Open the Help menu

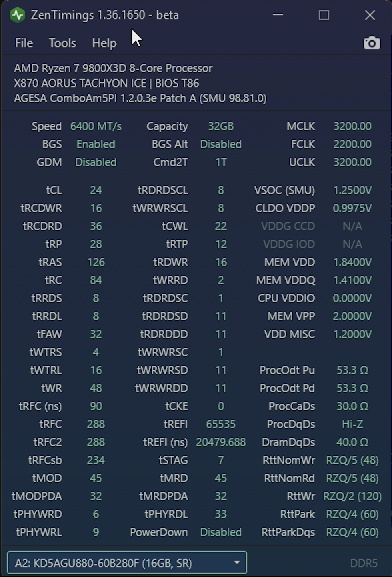(x=104, y=43)
